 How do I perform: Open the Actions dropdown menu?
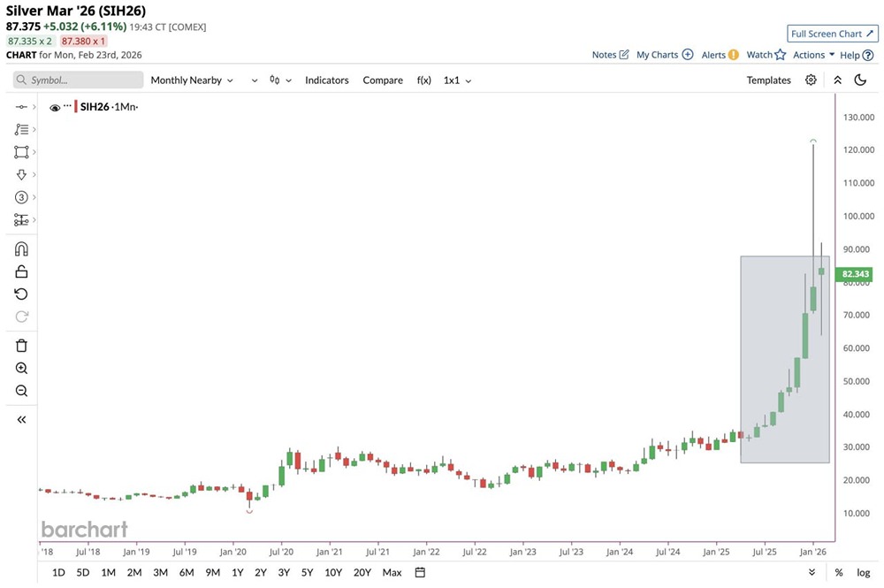click(813, 55)
